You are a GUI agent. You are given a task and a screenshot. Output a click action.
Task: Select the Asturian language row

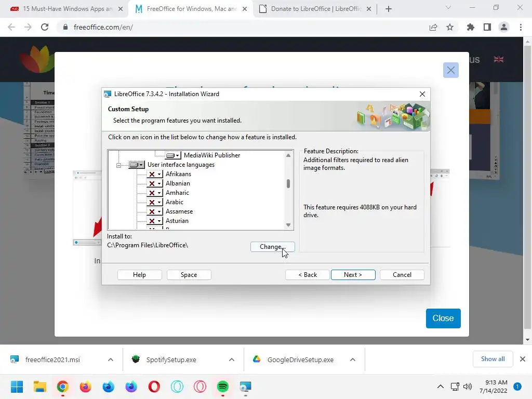tap(177, 221)
